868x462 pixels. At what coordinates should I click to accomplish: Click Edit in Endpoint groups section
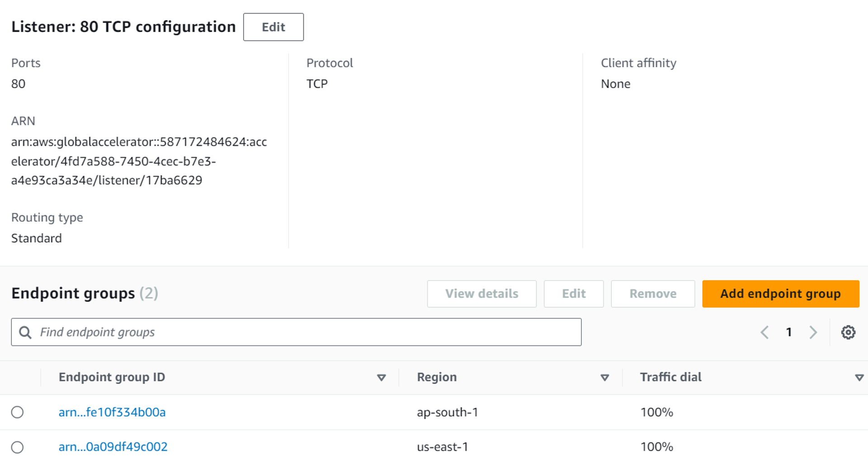coord(573,294)
